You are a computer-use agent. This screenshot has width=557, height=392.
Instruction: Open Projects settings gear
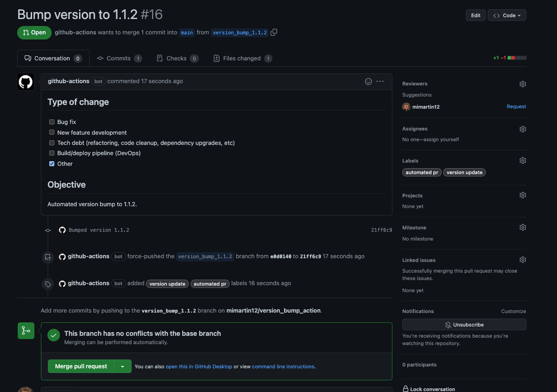[523, 196]
